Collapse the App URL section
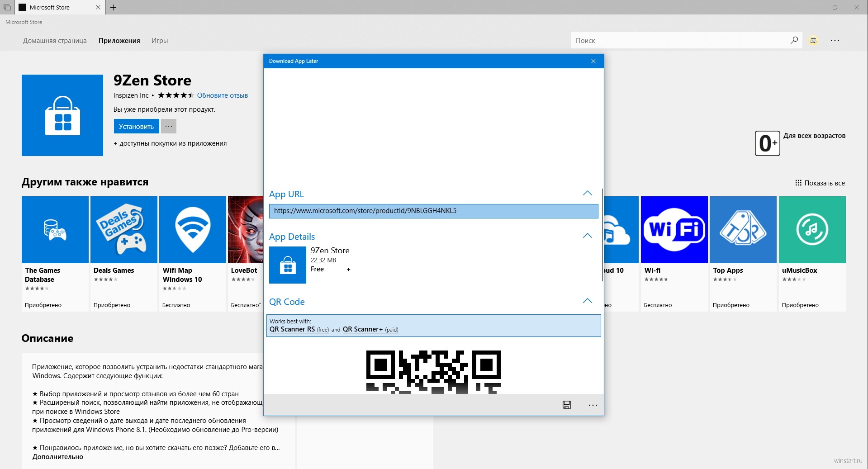 click(587, 194)
